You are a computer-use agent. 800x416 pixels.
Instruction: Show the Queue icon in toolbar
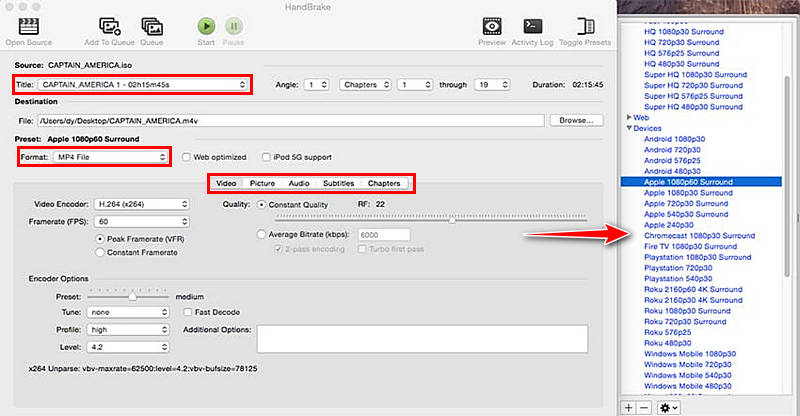[x=152, y=27]
